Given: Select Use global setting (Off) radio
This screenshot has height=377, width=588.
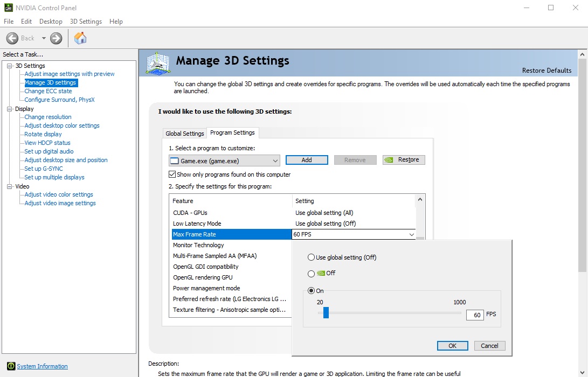Looking at the screenshot, I should [x=311, y=257].
